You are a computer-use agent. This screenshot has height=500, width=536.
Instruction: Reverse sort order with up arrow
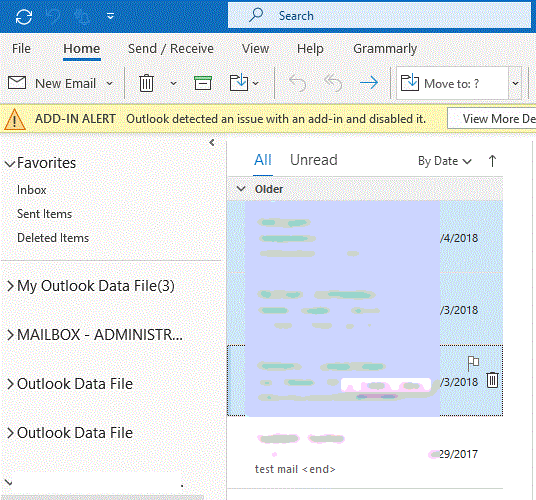click(492, 161)
